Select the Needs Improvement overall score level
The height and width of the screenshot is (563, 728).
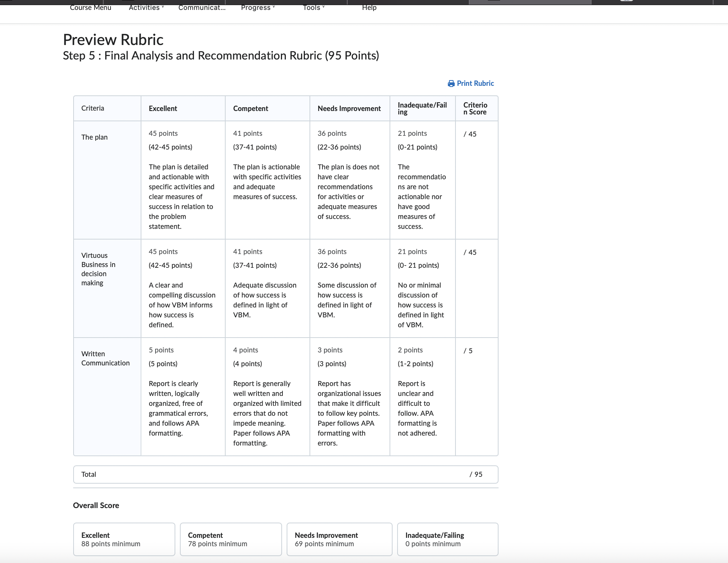340,539
